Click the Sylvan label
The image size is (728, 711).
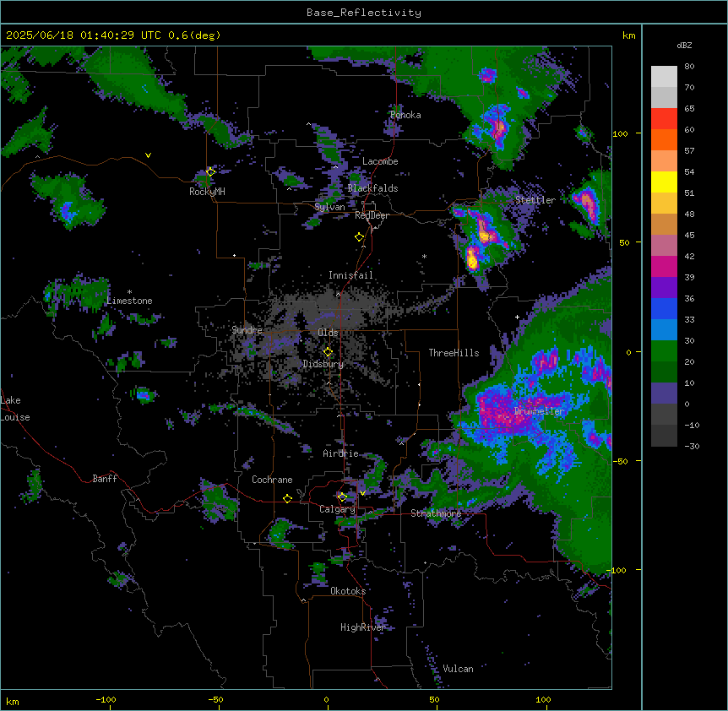[329, 207]
